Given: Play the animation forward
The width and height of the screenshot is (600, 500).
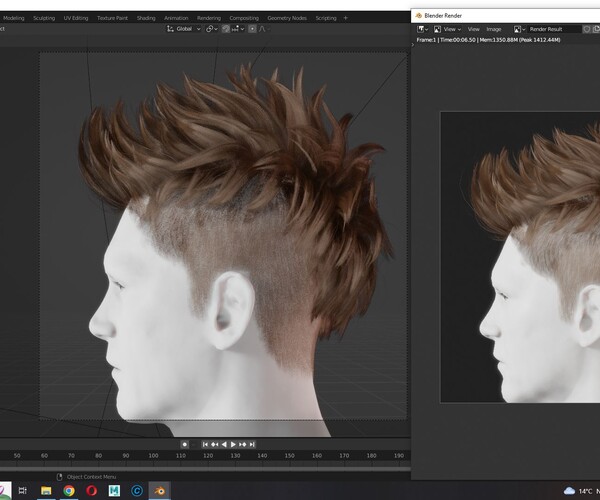Looking at the screenshot, I should (233, 445).
